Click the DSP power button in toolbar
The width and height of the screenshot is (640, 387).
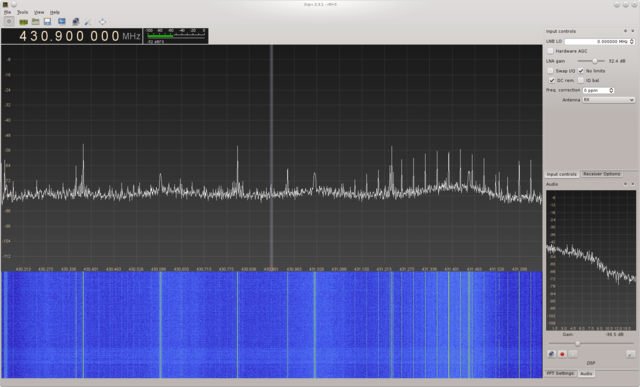(9, 22)
